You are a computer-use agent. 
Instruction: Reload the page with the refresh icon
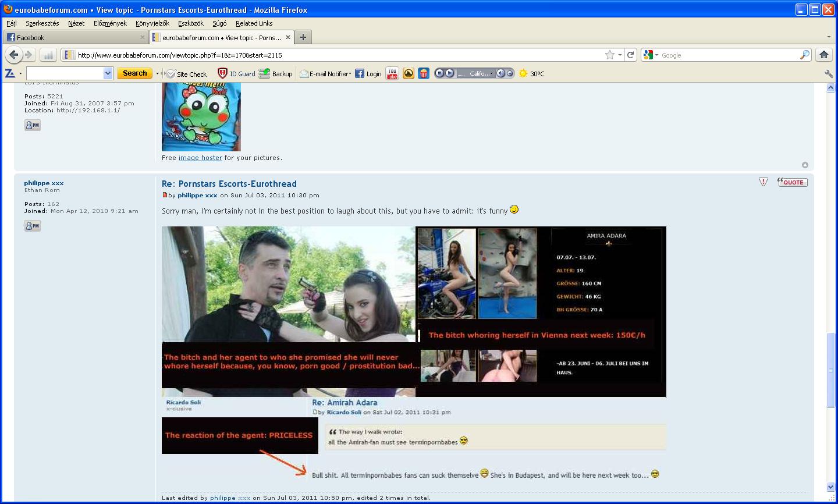point(630,55)
